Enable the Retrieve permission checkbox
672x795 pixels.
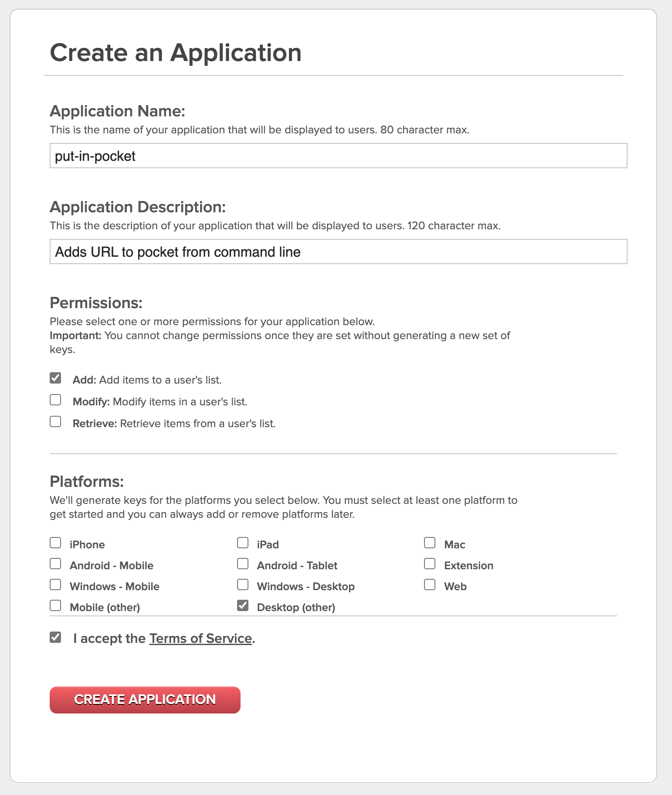point(55,421)
